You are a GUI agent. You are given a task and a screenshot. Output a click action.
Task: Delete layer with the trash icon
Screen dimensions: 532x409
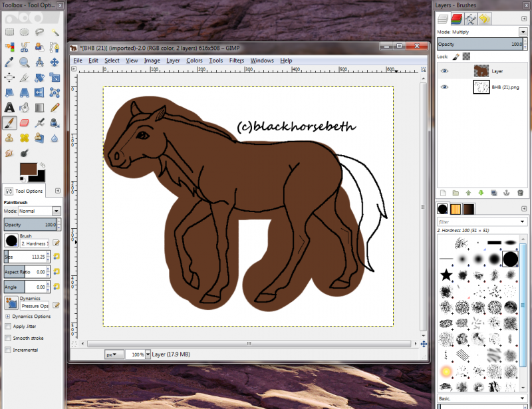click(x=520, y=193)
